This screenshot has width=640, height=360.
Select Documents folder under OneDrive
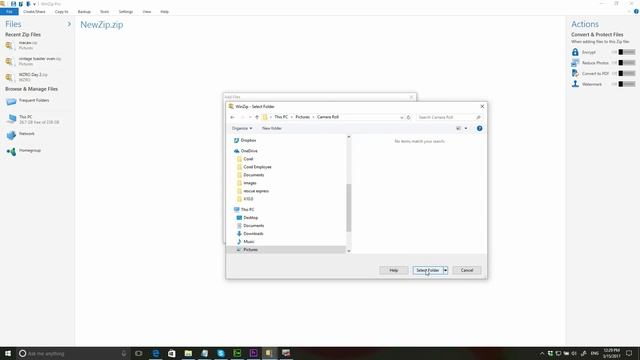click(251, 175)
